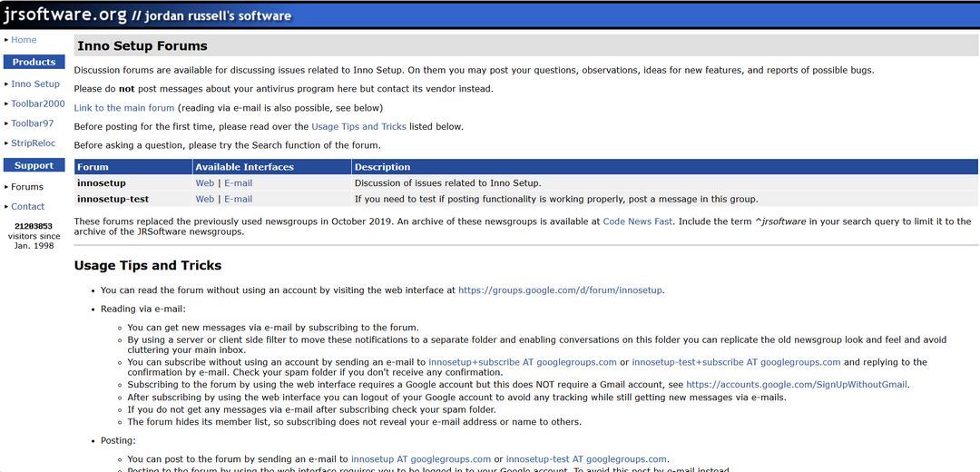Open the E-mail interface for the innosetup forum
Viewport: 980px width, 472px height.
click(x=238, y=183)
